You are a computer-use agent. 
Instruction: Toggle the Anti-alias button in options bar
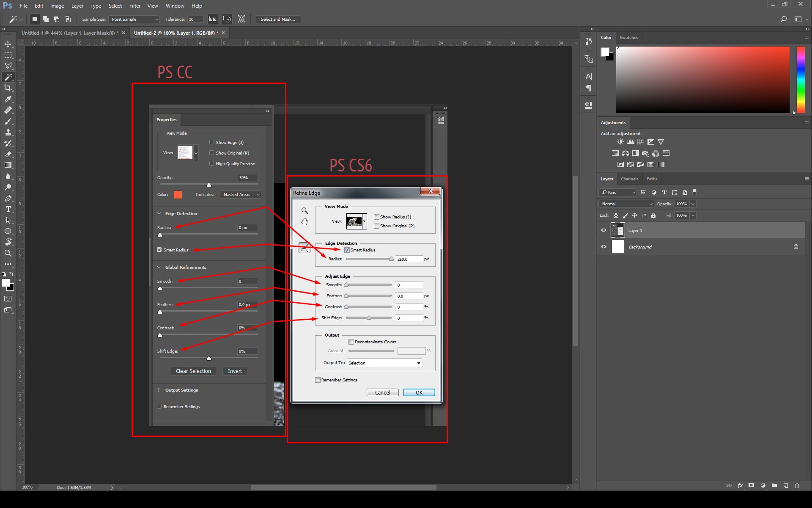[213, 19]
